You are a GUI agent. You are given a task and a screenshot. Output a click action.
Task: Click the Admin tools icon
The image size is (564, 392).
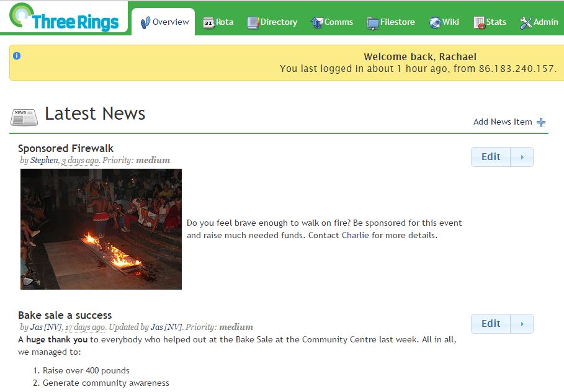pyautogui.click(x=526, y=23)
